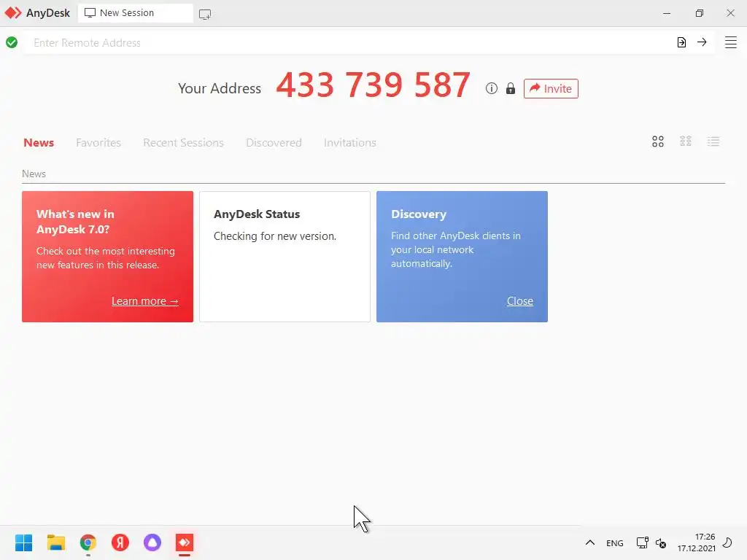Show hidden system tray icons
The image size is (747, 560).
click(x=589, y=542)
